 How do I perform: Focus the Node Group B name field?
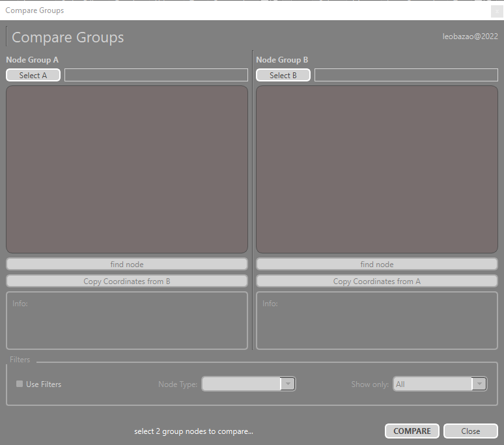pyautogui.click(x=406, y=75)
